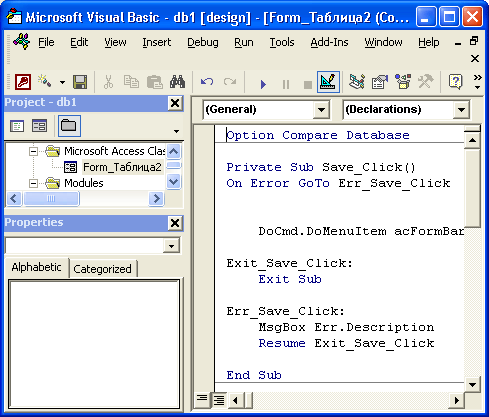Run Sub with the blue play icon

(x=263, y=84)
